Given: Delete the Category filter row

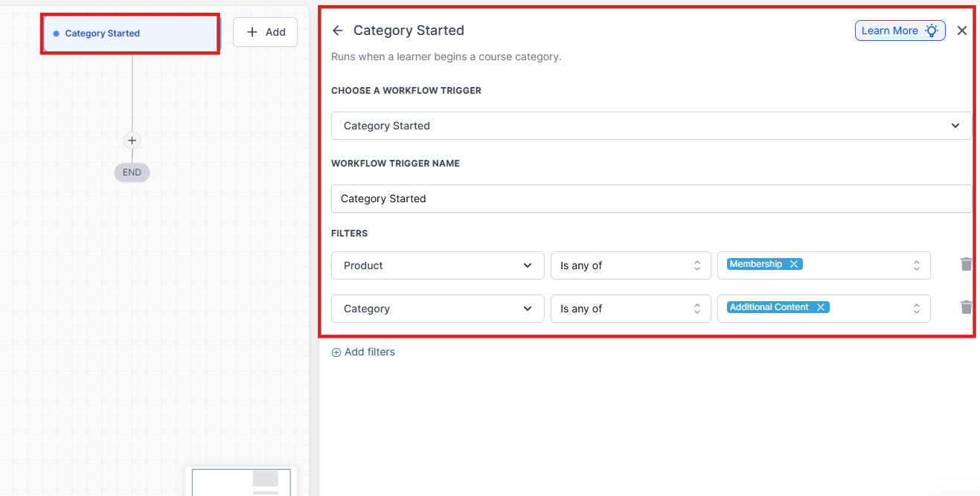Looking at the screenshot, I should point(966,307).
